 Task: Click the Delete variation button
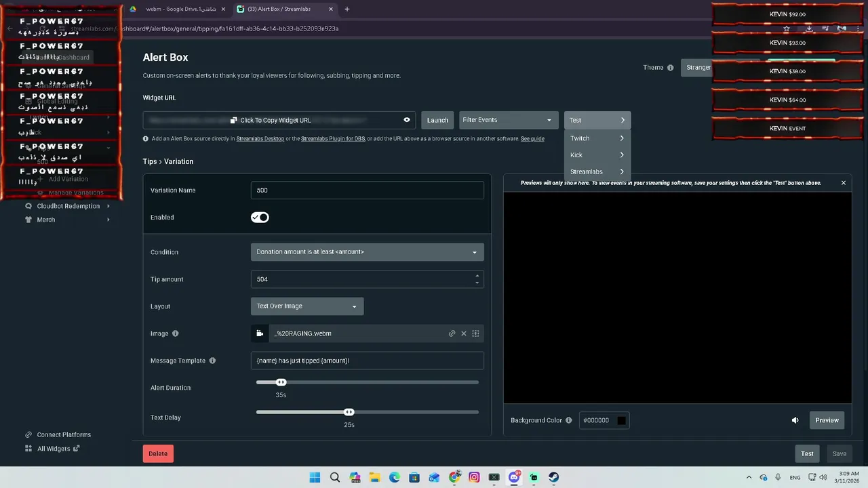(x=158, y=454)
